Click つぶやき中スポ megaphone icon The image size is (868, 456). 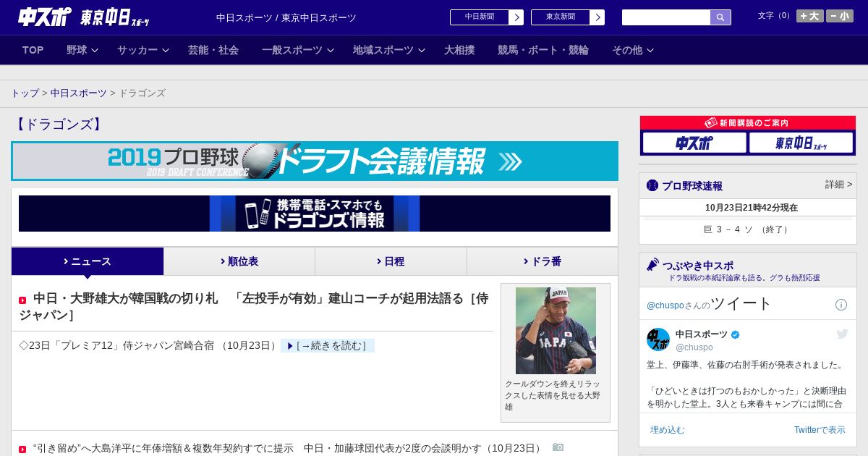(652, 265)
